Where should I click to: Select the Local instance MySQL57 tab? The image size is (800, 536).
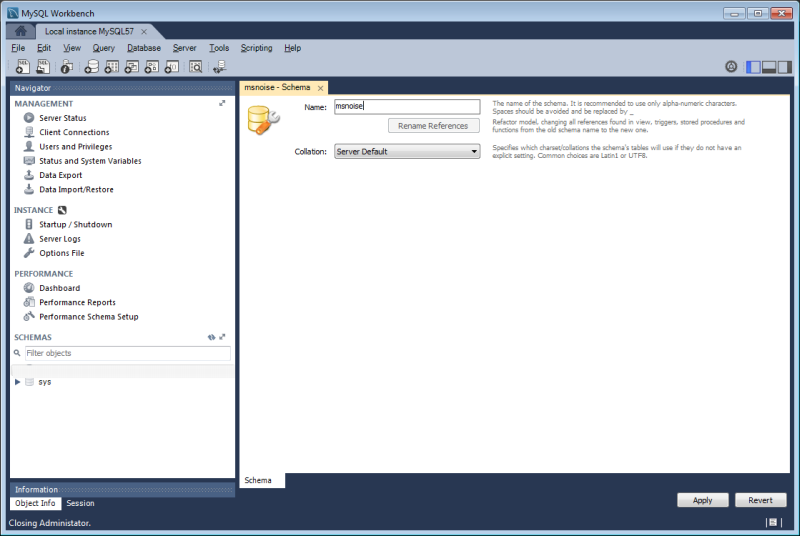tap(89, 32)
